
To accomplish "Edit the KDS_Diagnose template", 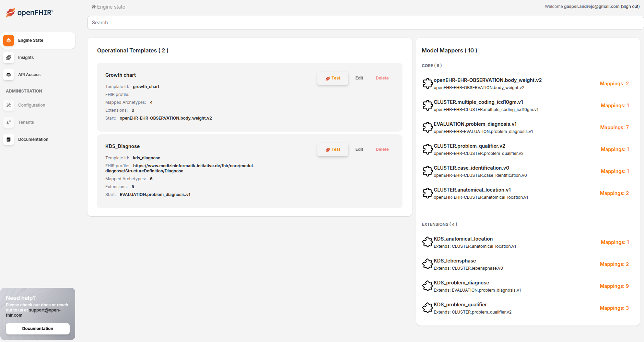I will tap(359, 149).
